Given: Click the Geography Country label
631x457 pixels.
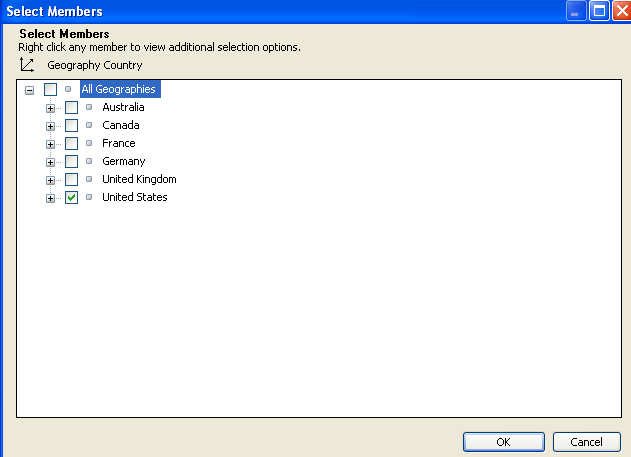Looking at the screenshot, I should [95, 65].
